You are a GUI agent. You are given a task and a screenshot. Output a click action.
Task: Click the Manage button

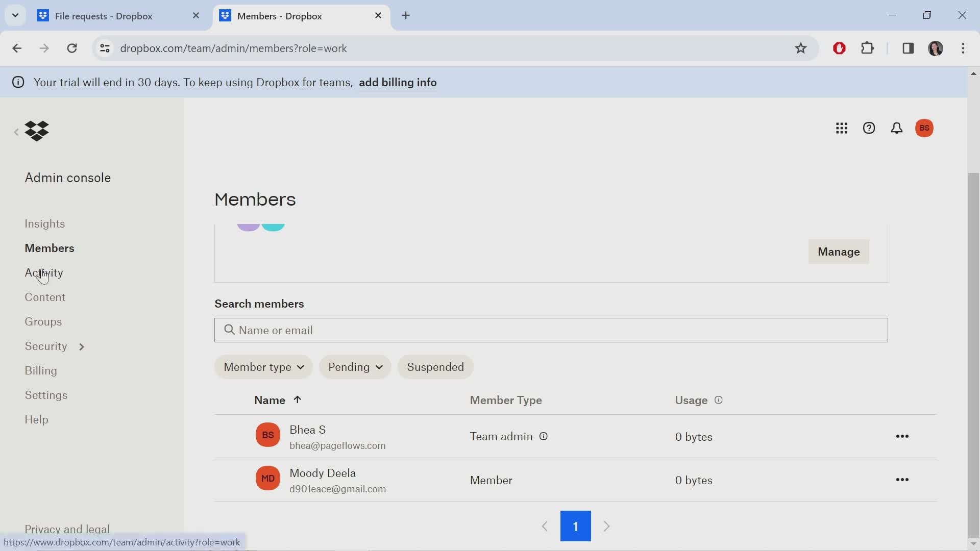pos(839,252)
